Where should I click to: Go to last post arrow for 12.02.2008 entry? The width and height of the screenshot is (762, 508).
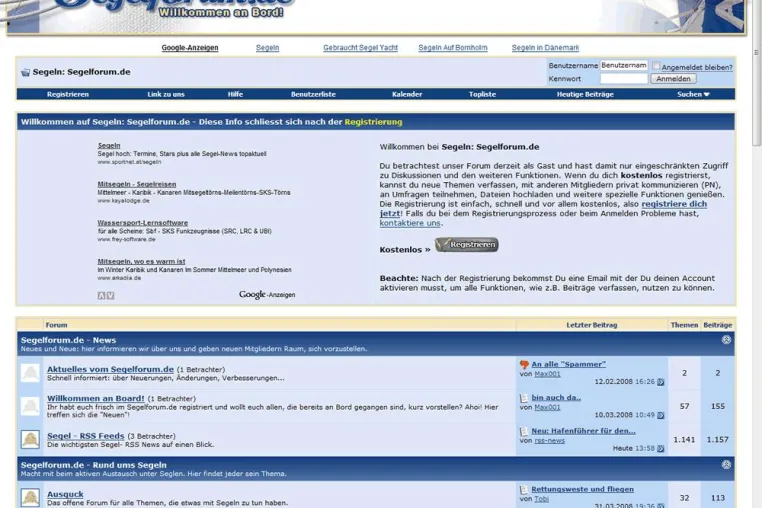(x=660, y=382)
